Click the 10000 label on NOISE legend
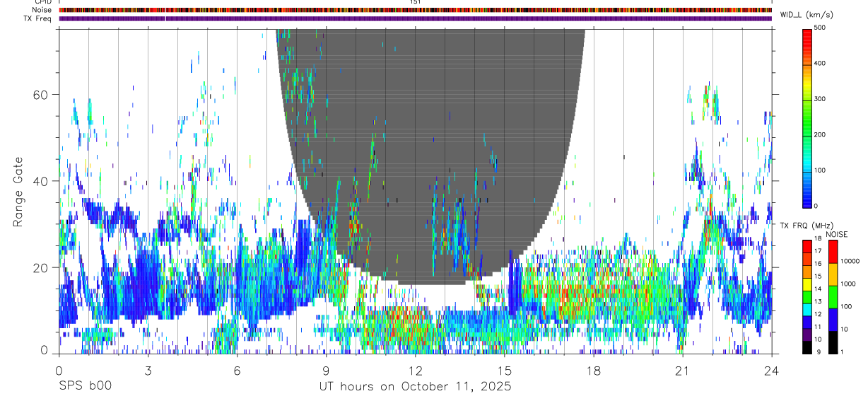The height and width of the screenshot is (401, 868). 850,261
